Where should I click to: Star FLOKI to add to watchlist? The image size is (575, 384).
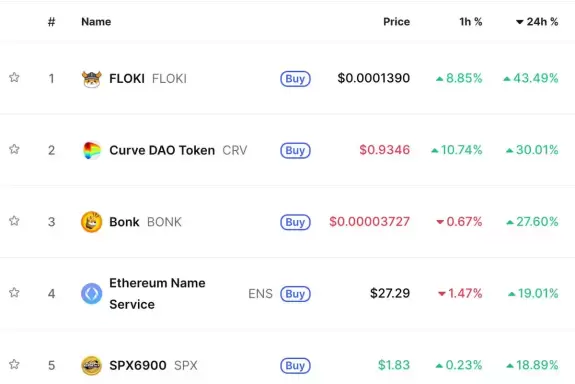tap(14, 77)
